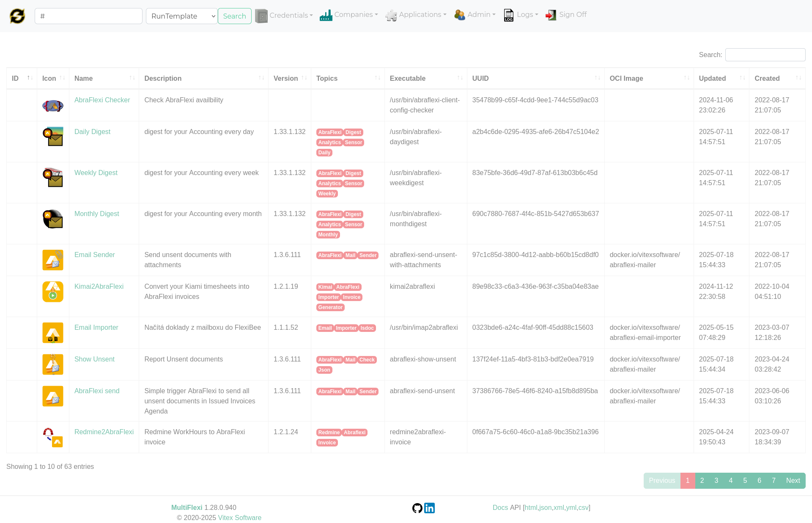Click the Email Importer app icon

coord(53,332)
